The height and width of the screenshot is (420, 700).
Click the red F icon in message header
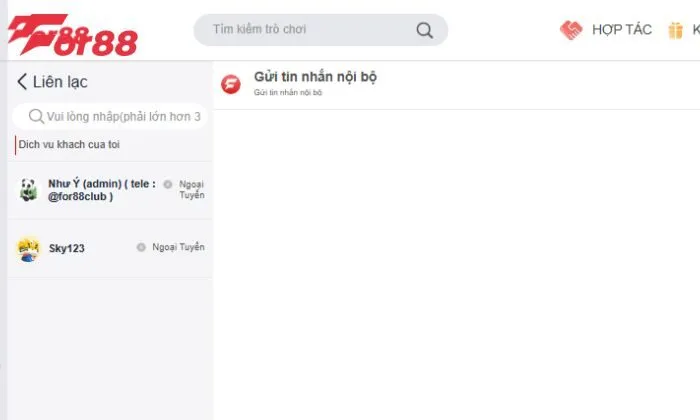point(231,84)
